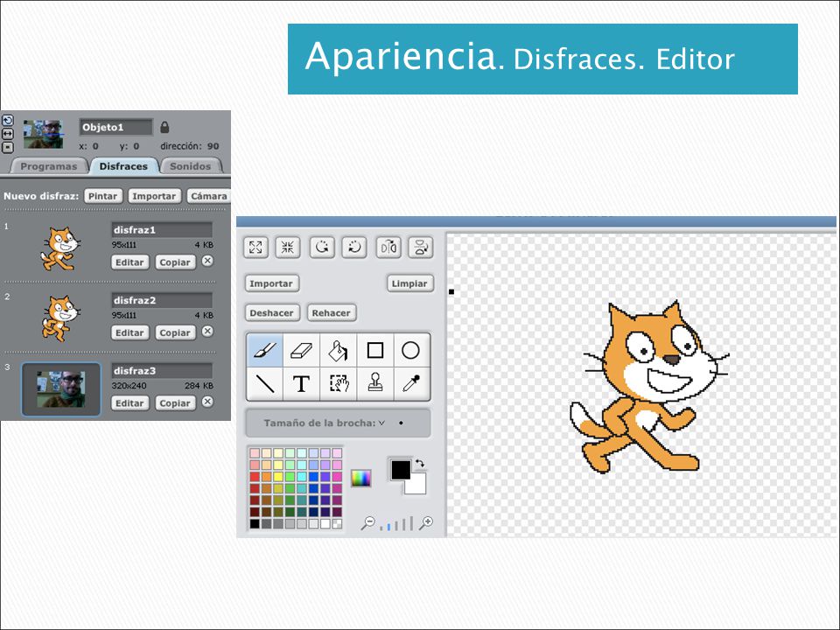Click the Deshacer button

(x=271, y=313)
